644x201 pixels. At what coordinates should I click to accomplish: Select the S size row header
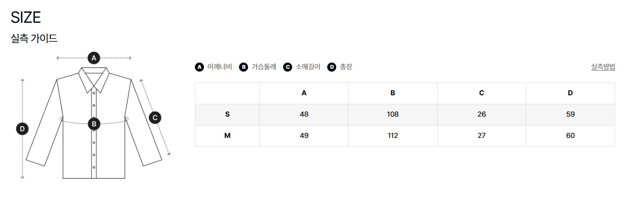pyautogui.click(x=227, y=114)
